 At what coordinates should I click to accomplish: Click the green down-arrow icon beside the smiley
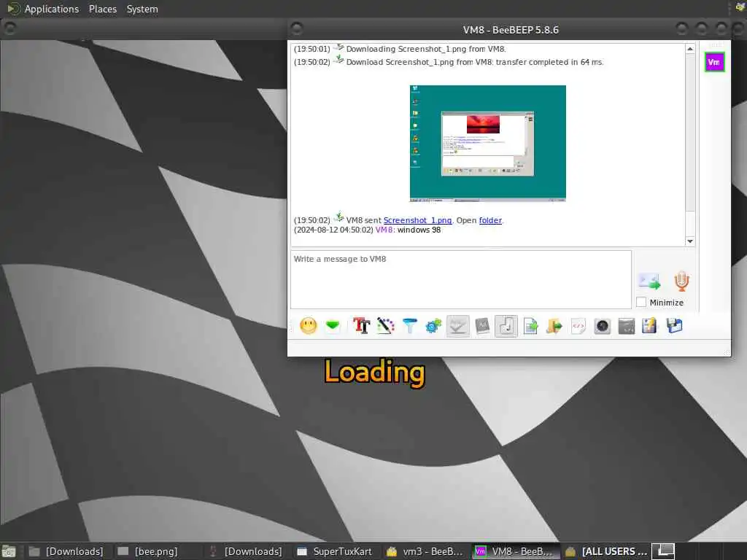click(333, 326)
